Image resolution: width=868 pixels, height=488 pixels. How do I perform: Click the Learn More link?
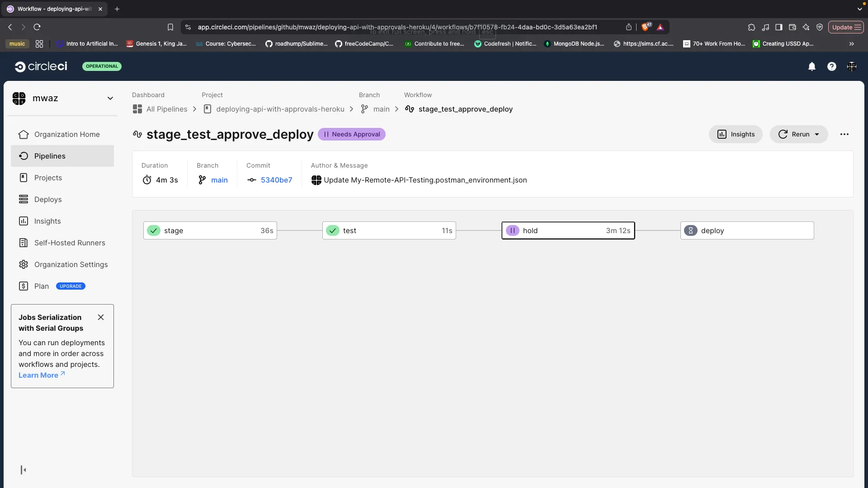pyautogui.click(x=42, y=375)
